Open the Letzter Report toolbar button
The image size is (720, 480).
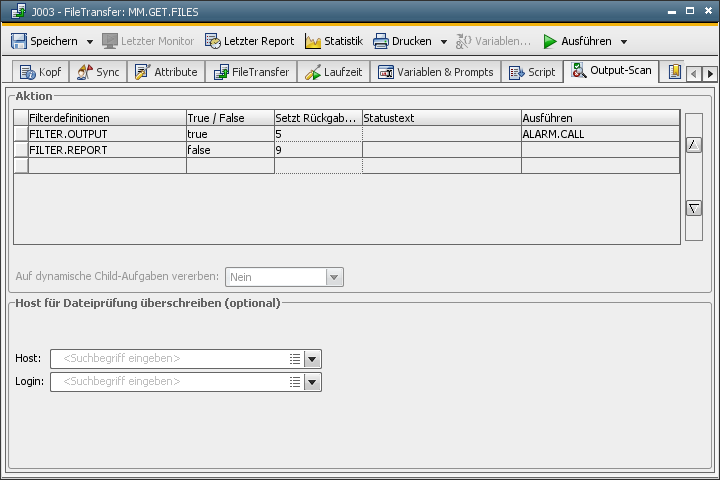(250, 42)
